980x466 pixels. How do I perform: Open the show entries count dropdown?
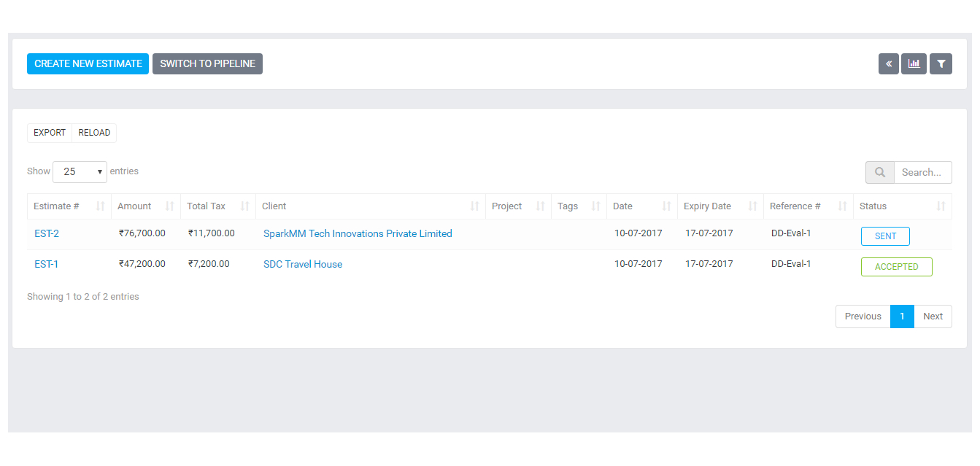coord(80,172)
